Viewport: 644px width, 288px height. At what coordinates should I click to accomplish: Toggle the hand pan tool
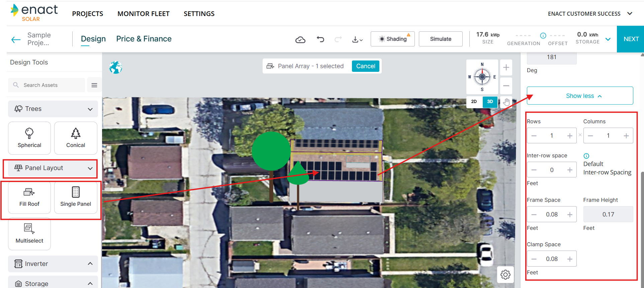pos(506,102)
